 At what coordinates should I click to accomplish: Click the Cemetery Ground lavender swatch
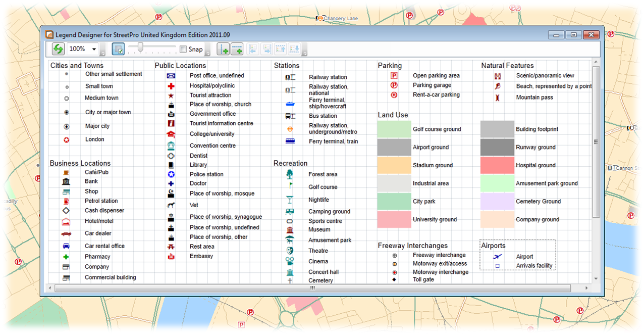(x=497, y=201)
